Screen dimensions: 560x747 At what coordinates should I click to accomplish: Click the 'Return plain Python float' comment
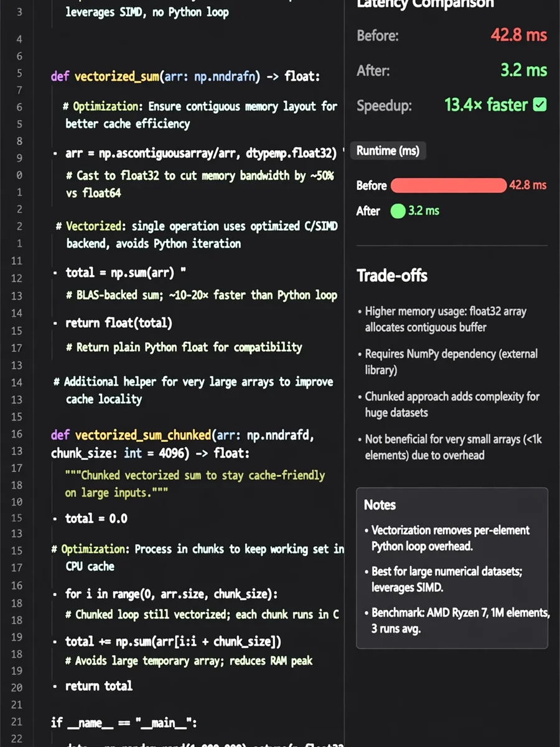(x=184, y=347)
